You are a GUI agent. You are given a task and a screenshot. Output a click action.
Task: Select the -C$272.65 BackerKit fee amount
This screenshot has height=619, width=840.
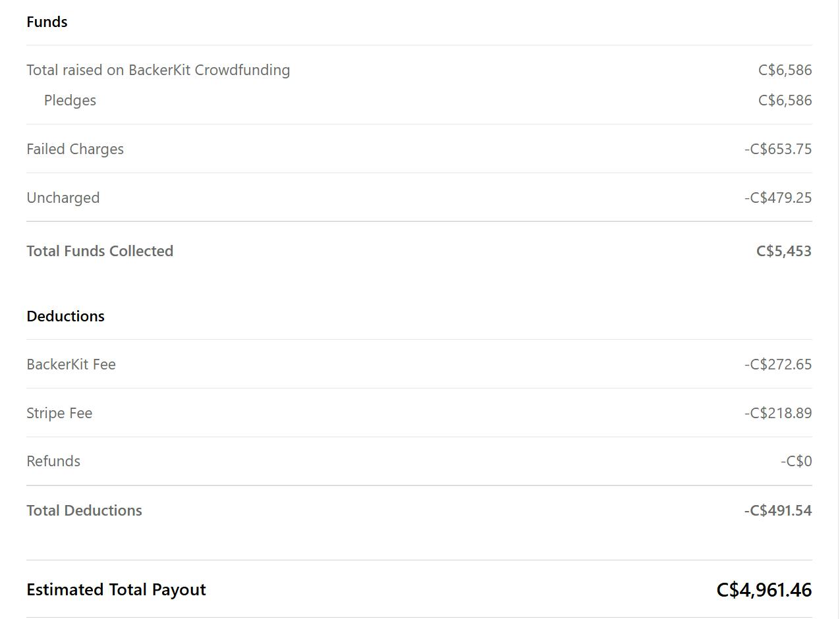click(778, 364)
